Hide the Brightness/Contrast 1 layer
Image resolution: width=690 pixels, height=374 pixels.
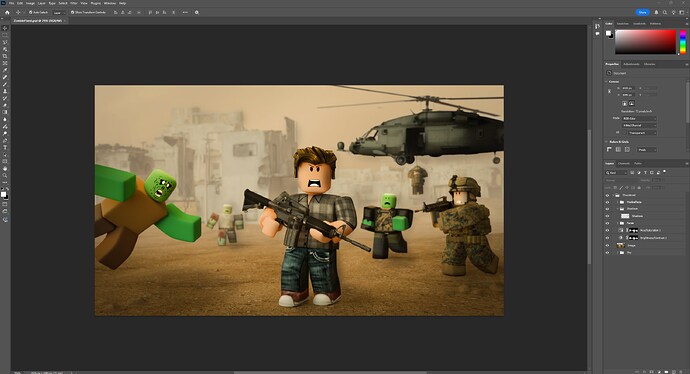(x=607, y=238)
